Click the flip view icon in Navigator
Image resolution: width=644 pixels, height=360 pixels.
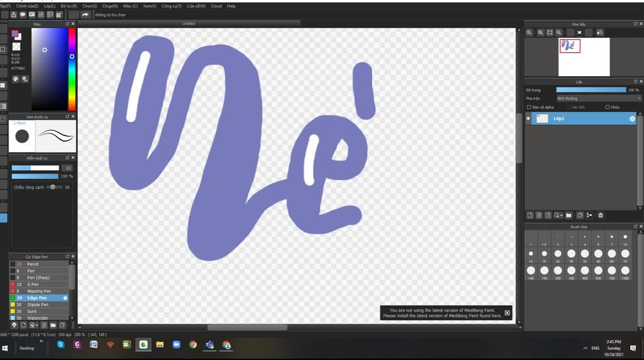(x=599, y=33)
